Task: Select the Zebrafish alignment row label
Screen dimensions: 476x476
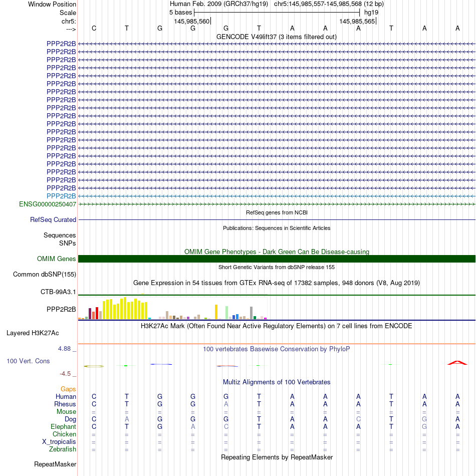Action: [63, 449]
